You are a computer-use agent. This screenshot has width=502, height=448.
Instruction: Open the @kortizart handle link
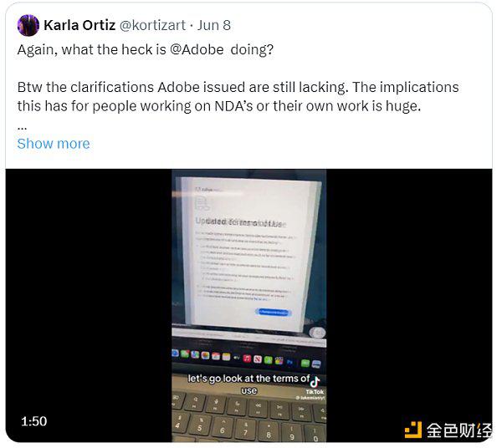(x=152, y=25)
